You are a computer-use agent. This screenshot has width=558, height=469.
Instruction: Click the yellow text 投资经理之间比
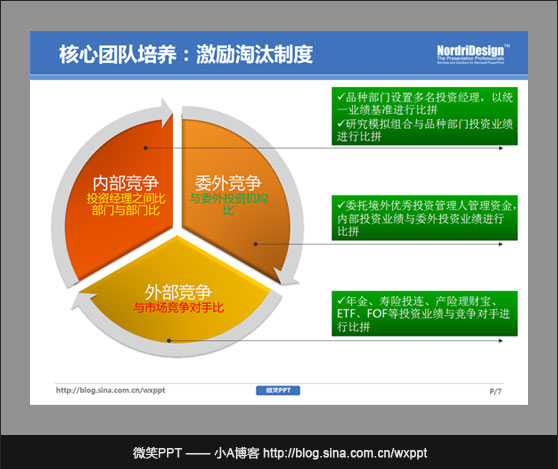[x=126, y=199]
